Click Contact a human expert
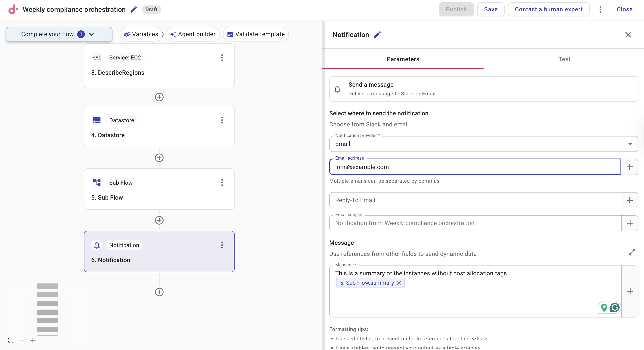 pos(548,9)
